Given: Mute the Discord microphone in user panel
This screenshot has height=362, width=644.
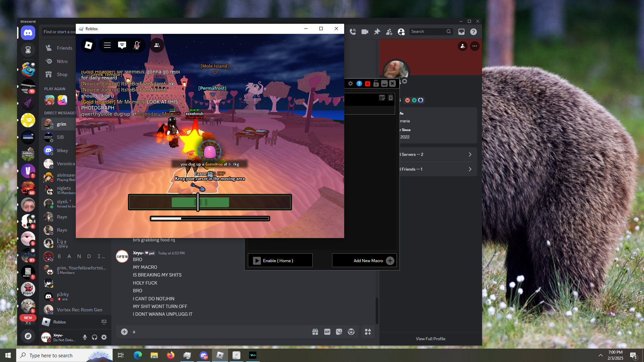Looking at the screenshot, I should (85, 337).
